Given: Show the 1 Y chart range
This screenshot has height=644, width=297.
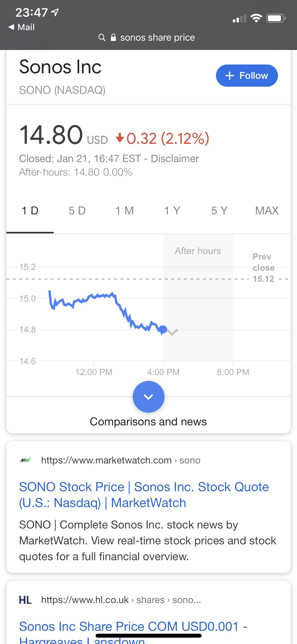Looking at the screenshot, I should [x=172, y=211].
